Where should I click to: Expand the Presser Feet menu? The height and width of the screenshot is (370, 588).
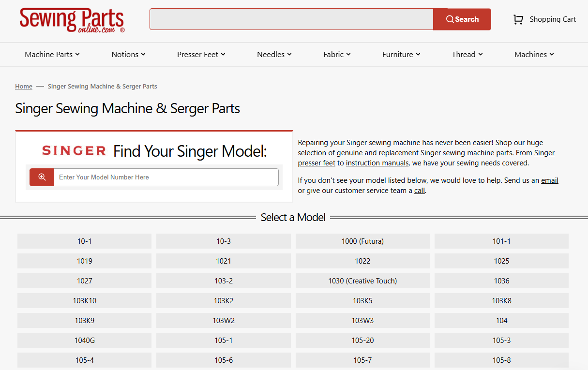pyautogui.click(x=201, y=55)
